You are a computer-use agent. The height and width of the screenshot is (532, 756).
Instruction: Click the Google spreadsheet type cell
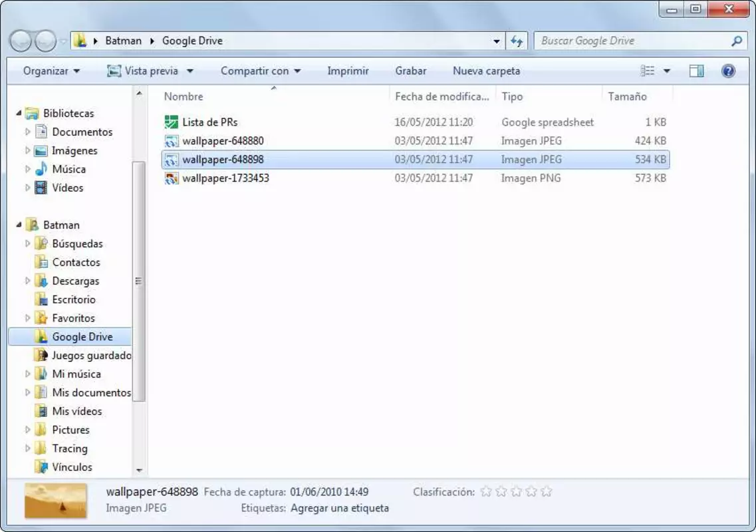pos(548,122)
